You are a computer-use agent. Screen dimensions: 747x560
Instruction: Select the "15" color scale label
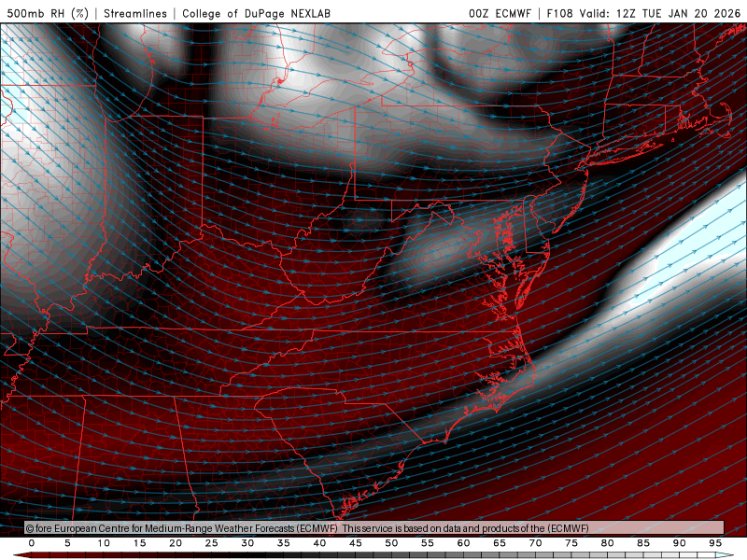click(139, 543)
